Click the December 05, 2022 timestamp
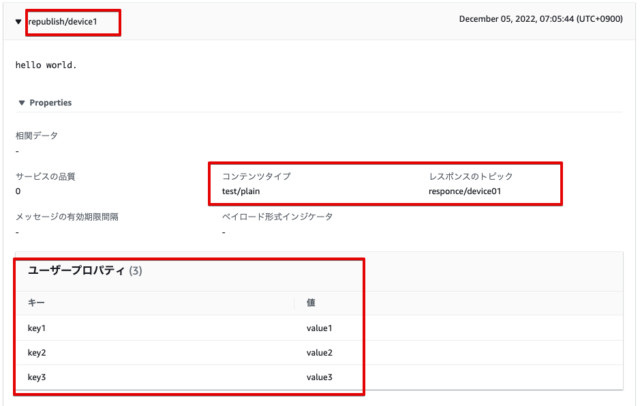640x406 pixels. click(541, 19)
